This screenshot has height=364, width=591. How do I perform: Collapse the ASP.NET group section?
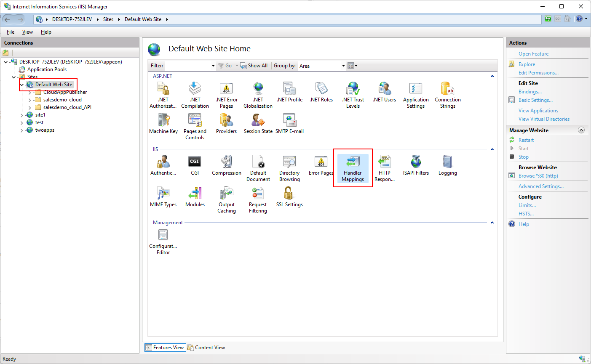tap(492, 76)
